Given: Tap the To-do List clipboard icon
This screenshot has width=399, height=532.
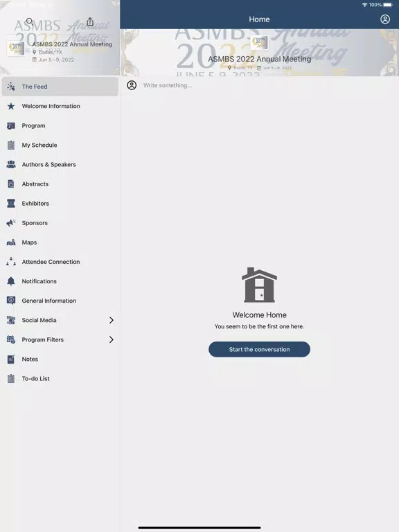Looking at the screenshot, I should coord(11,378).
